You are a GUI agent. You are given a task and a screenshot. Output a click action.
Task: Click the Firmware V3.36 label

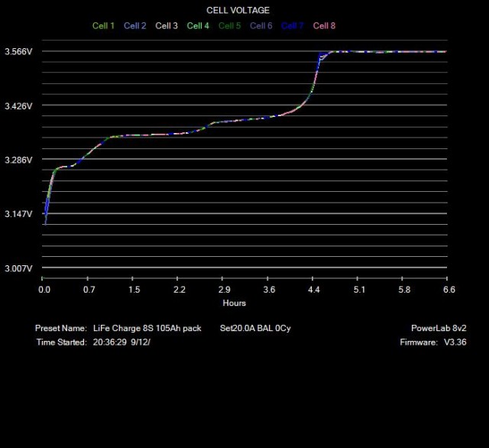pos(432,342)
